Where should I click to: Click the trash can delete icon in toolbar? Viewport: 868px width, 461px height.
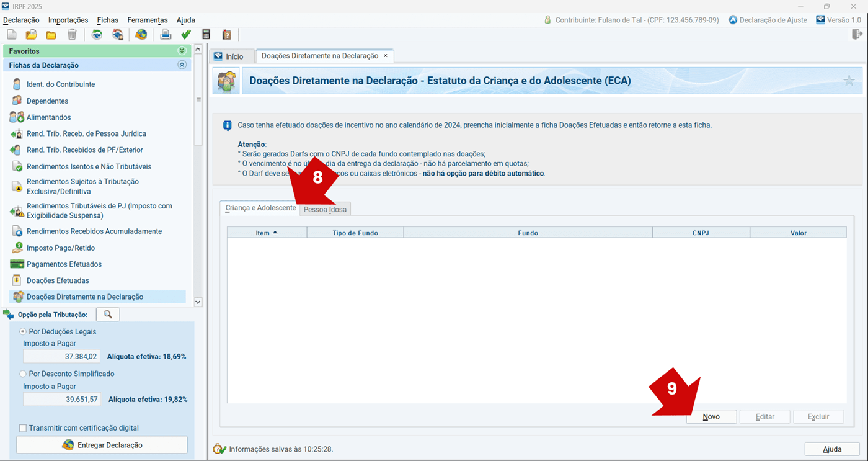click(72, 35)
